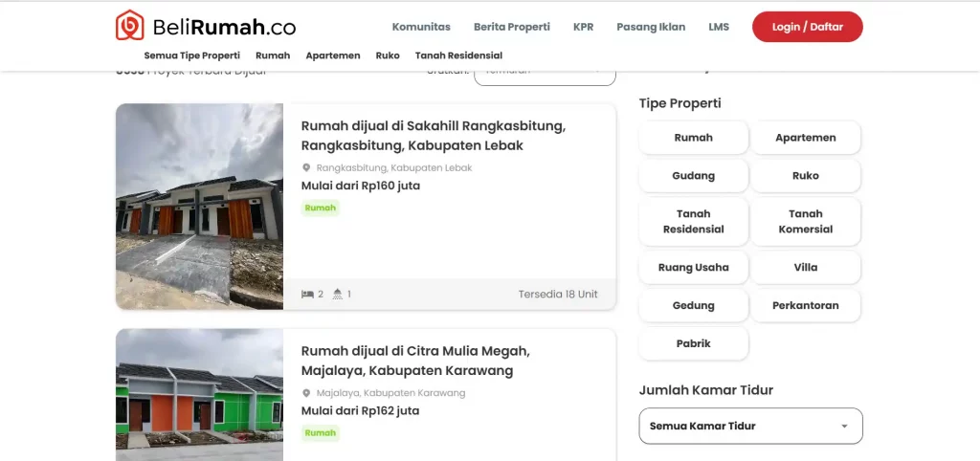Open the LMS link
The height and width of the screenshot is (461, 980).
pos(719,27)
